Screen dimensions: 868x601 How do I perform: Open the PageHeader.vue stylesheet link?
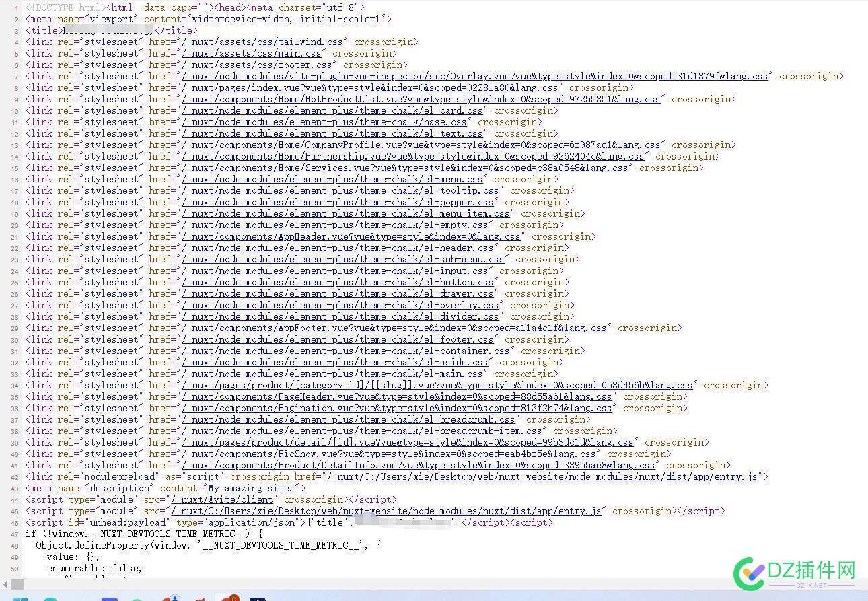click(x=397, y=396)
